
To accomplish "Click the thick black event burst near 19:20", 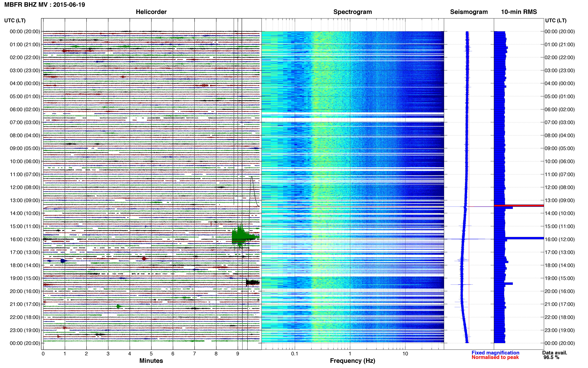I will (x=253, y=283).
